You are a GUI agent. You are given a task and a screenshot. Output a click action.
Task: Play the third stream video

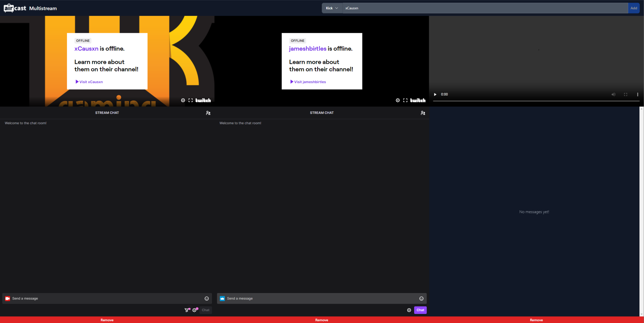click(435, 94)
